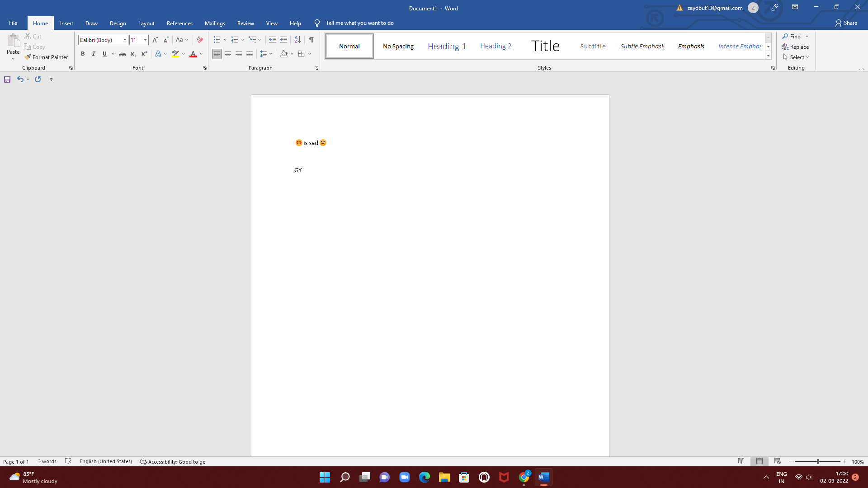Click the zoom slider handle
The width and height of the screenshot is (868, 488).
coord(818,461)
